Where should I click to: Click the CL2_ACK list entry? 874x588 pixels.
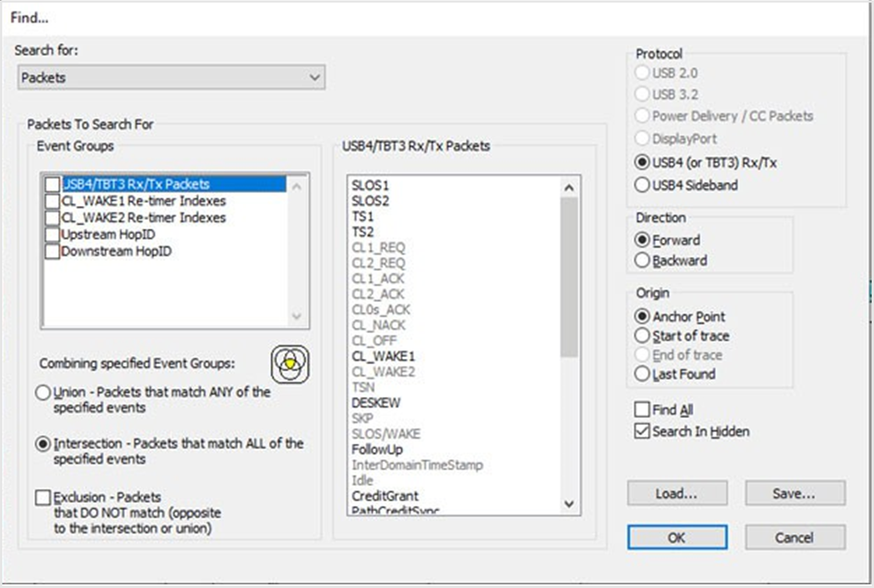(x=378, y=294)
